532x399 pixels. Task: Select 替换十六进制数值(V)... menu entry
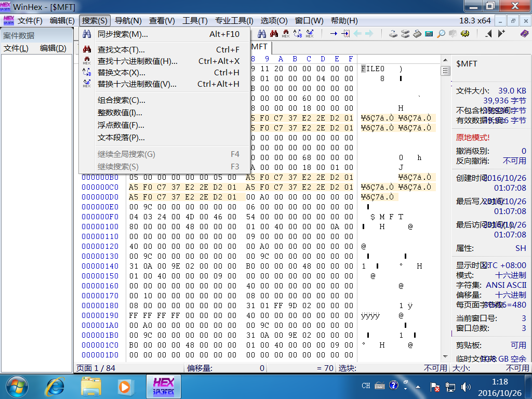(164, 84)
